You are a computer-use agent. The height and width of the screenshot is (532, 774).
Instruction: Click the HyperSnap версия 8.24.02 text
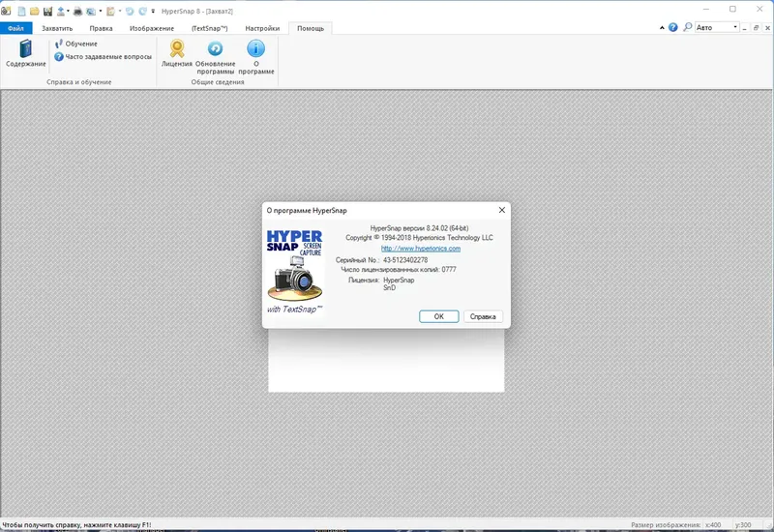419,228
